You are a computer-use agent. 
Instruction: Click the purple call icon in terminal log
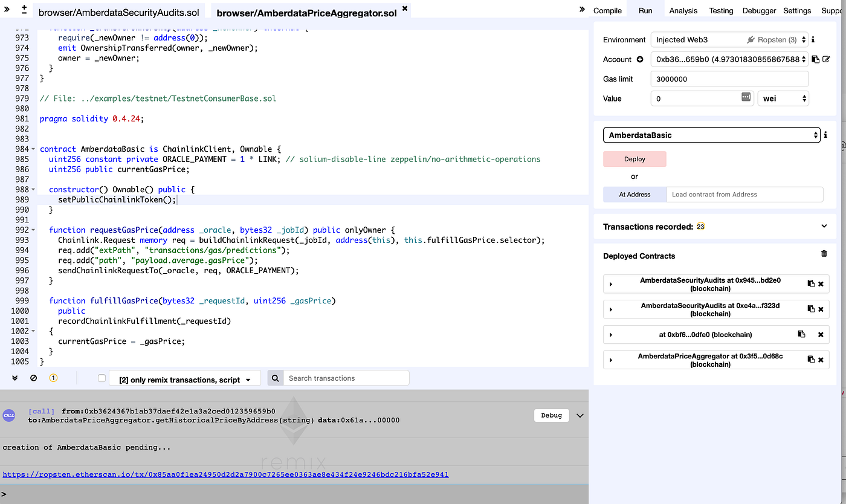[x=9, y=415]
